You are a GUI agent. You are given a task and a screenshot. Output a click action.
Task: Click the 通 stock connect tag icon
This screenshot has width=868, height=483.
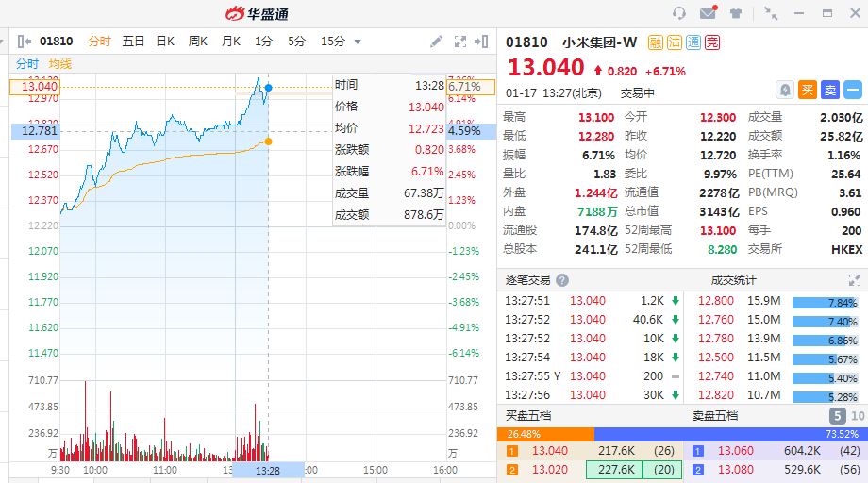(x=693, y=42)
